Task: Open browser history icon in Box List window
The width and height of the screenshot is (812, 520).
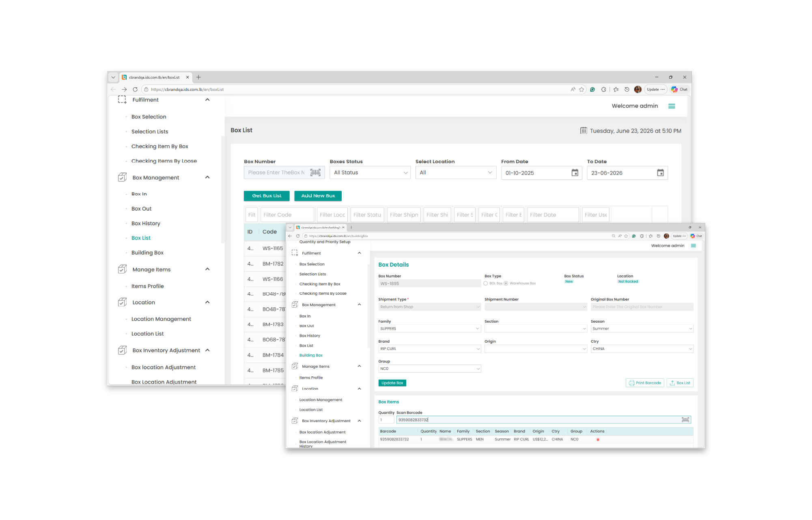Action: (627, 89)
